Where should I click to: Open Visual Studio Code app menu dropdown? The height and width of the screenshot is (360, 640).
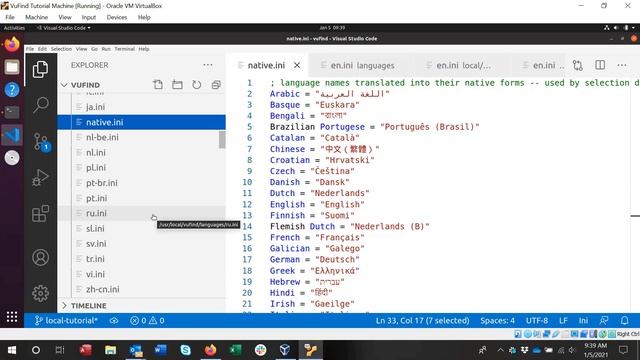64,28
